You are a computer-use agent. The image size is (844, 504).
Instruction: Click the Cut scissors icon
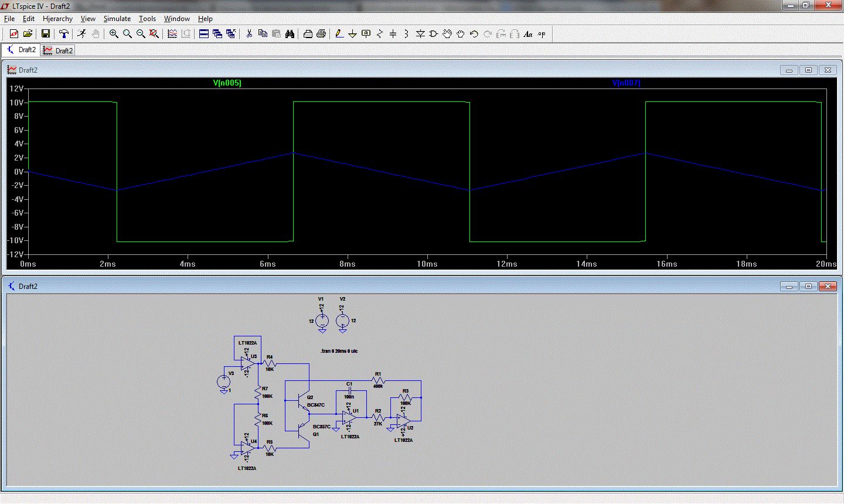point(249,34)
